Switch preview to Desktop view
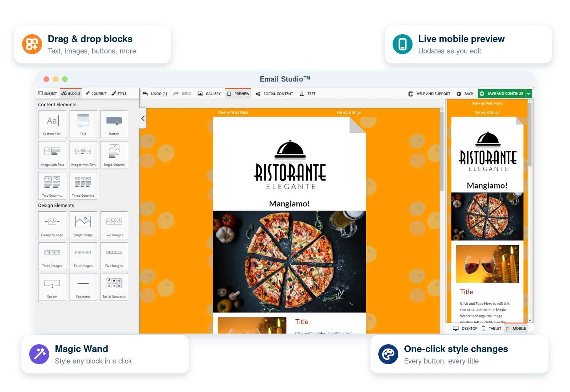Viewport: 570px width, 392px height. pos(465,329)
